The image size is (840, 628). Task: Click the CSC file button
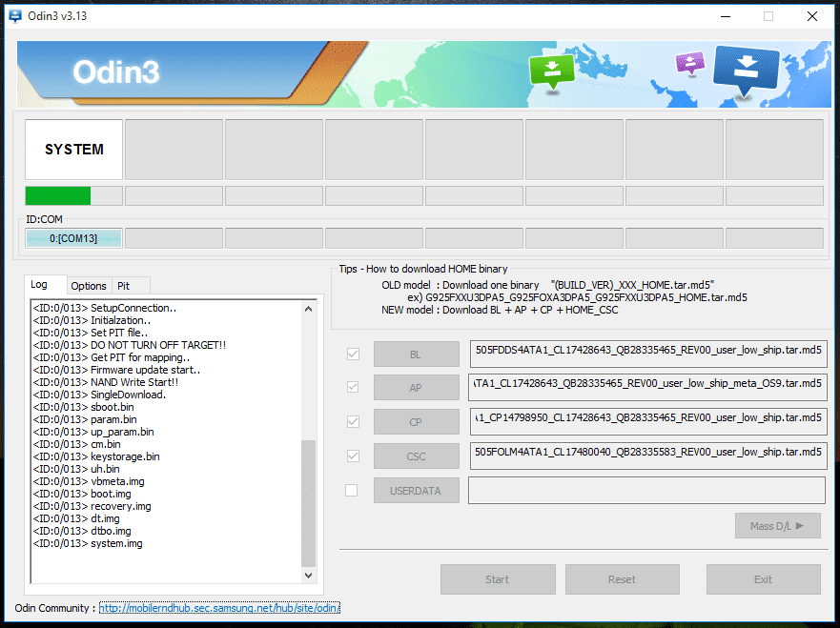click(417, 456)
